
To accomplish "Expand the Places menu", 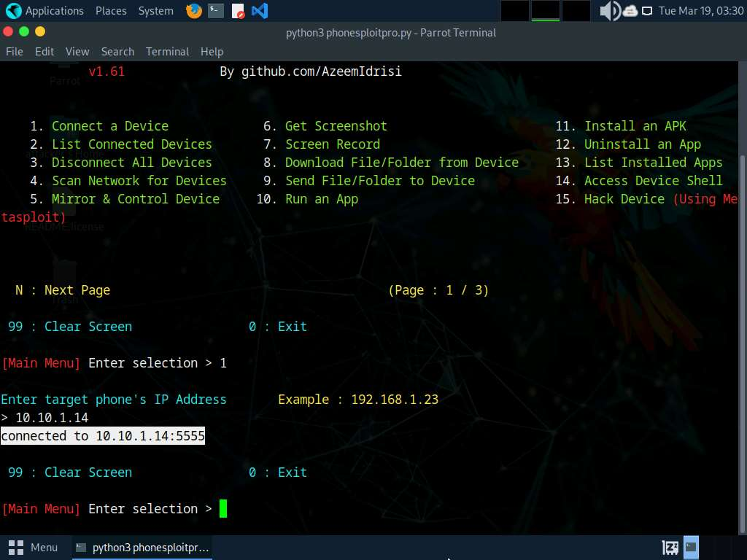I will 111,11.
